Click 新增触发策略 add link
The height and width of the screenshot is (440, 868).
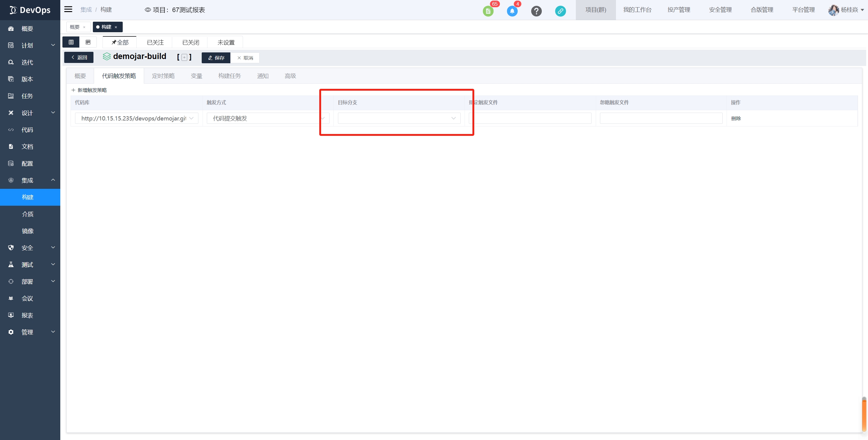click(89, 90)
